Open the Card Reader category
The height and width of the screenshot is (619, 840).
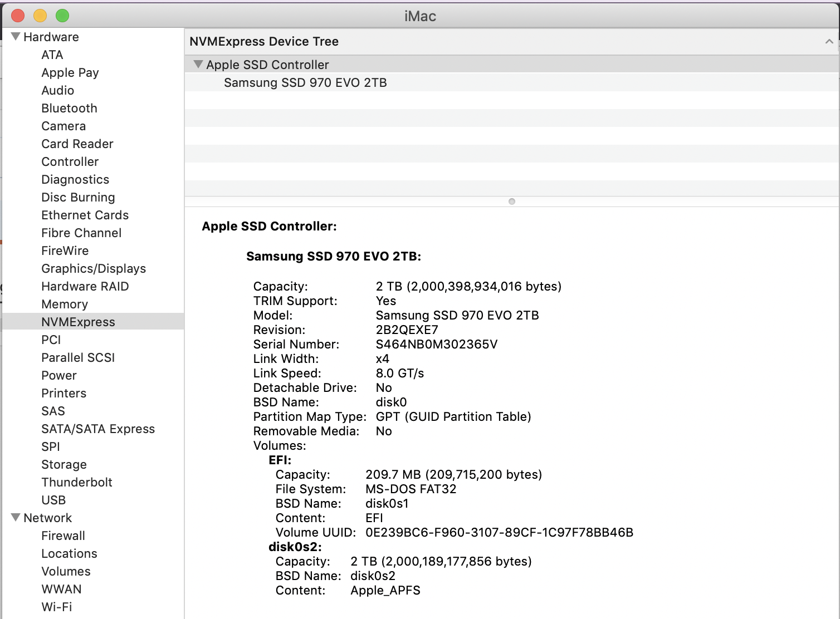(x=77, y=144)
